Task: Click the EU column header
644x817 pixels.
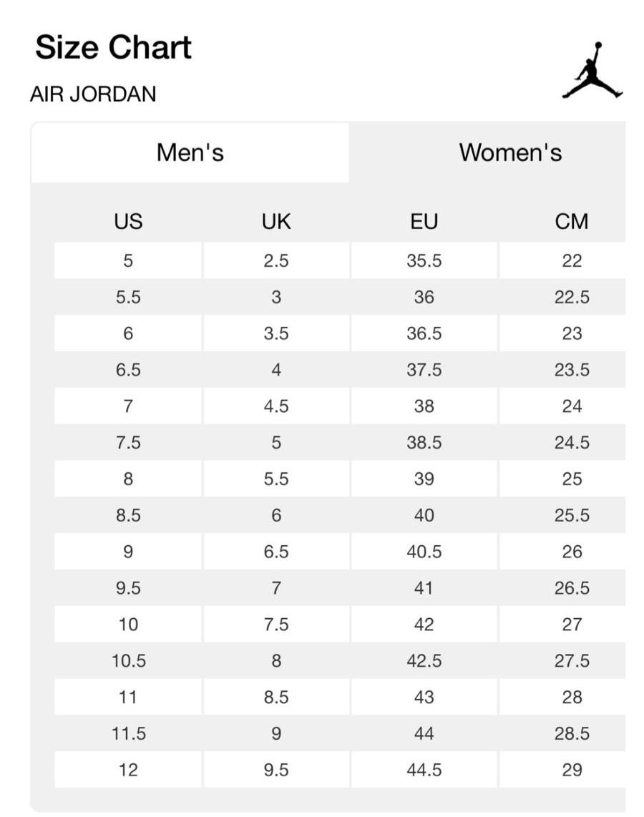Action: [424, 222]
